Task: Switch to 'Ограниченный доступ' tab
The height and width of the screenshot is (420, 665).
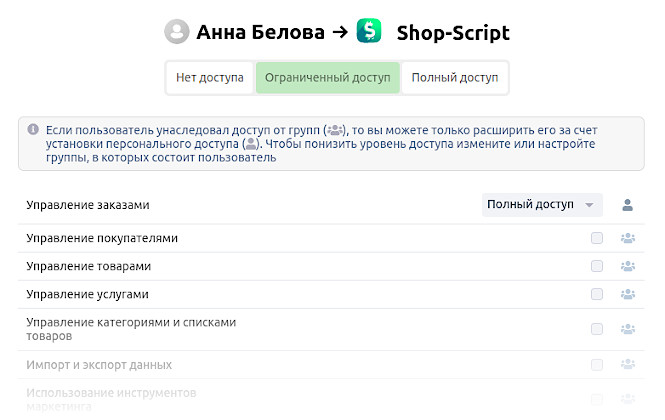Action: click(x=327, y=78)
